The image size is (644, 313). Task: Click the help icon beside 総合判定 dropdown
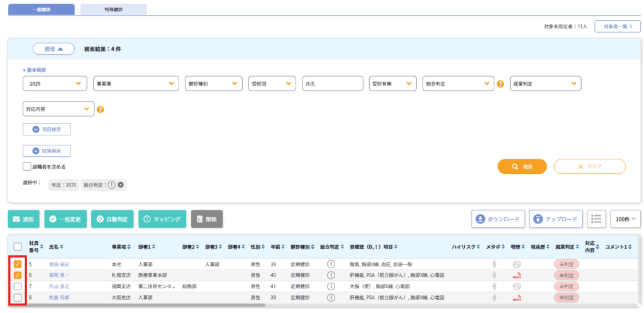point(501,84)
